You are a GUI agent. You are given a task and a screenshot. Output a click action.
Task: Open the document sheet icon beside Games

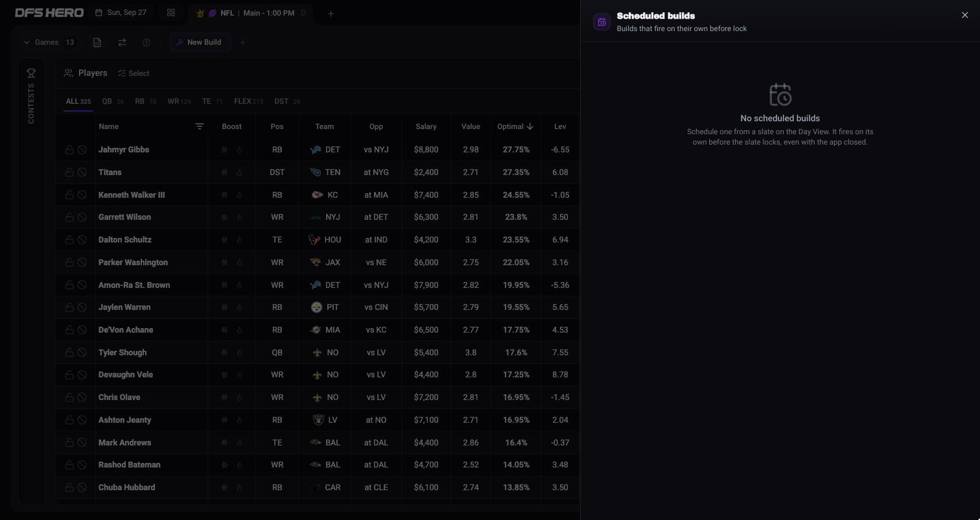point(97,42)
